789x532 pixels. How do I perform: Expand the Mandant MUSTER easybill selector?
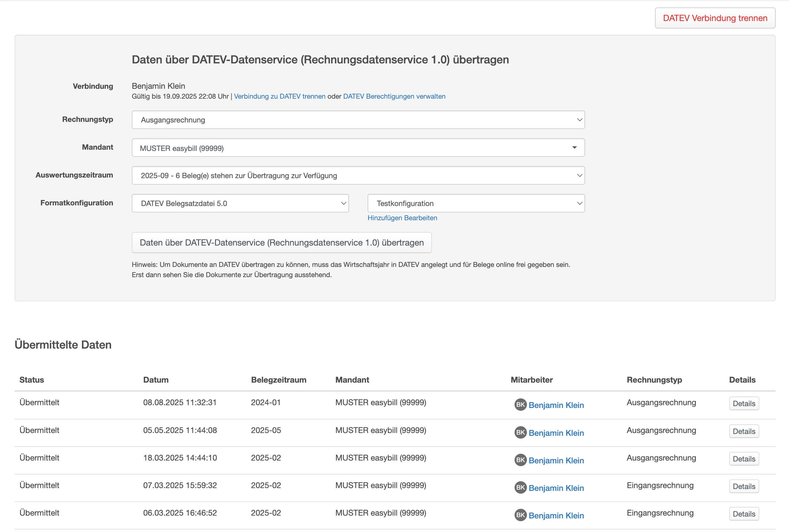point(358,148)
